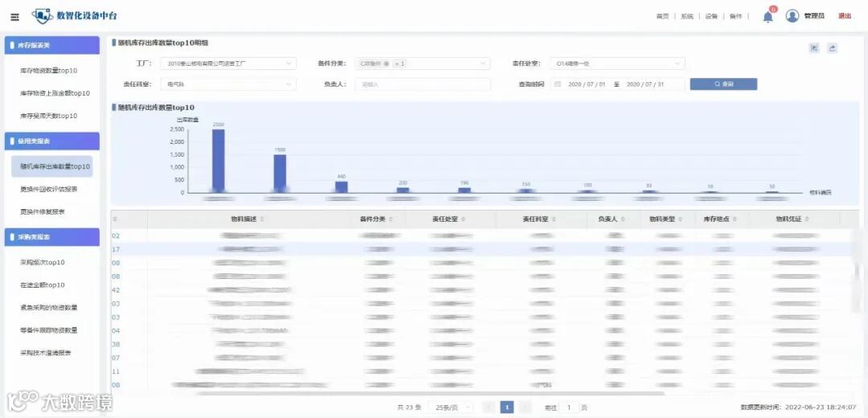
Task: Select 随机库存出库数量top10 in sidebar
Action: tap(52, 166)
